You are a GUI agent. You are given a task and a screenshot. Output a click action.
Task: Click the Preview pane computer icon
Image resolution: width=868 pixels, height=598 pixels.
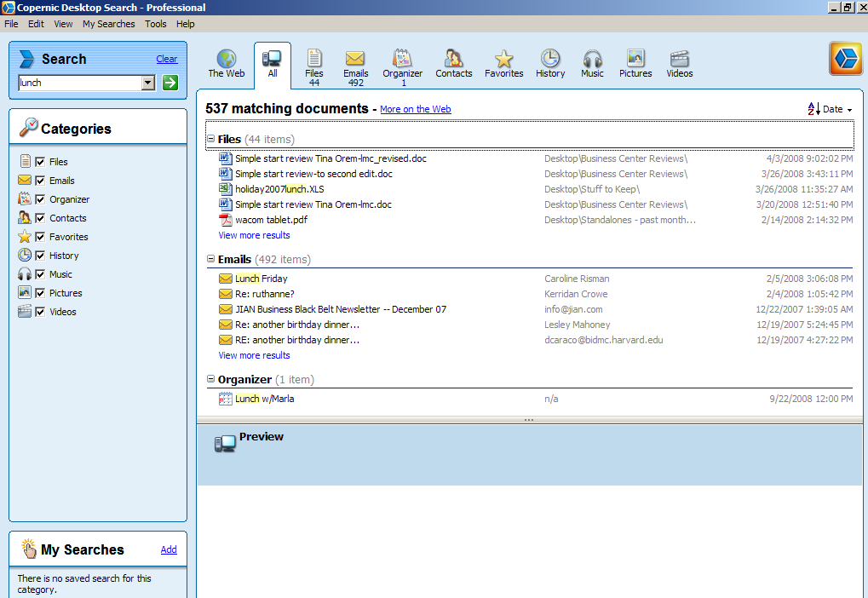[x=225, y=443]
